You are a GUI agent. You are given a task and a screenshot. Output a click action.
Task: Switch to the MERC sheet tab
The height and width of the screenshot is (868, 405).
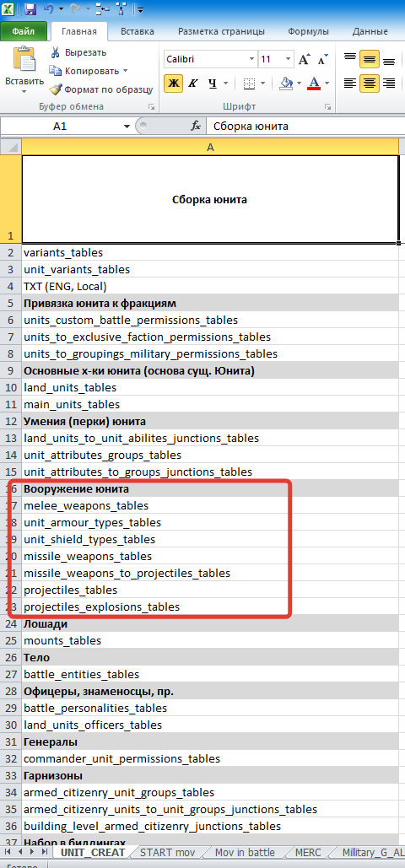point(308,851)
